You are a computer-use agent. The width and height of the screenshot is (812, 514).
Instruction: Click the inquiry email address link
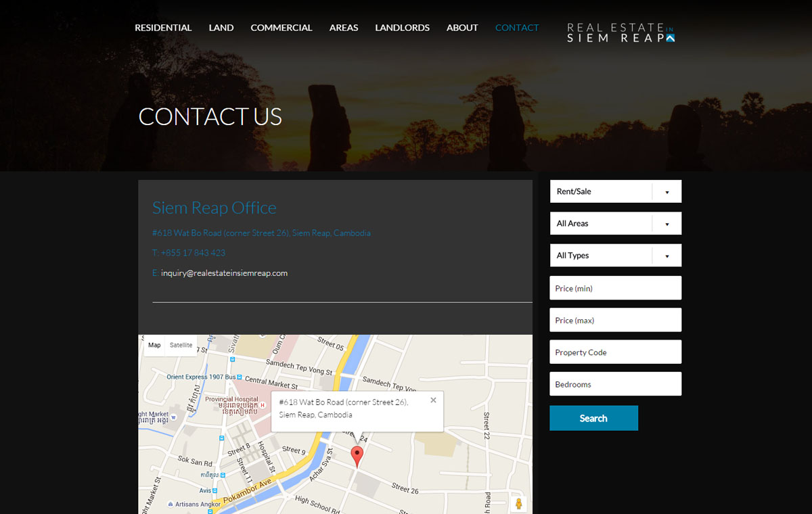pyautogui.click(x=224, y=273)
